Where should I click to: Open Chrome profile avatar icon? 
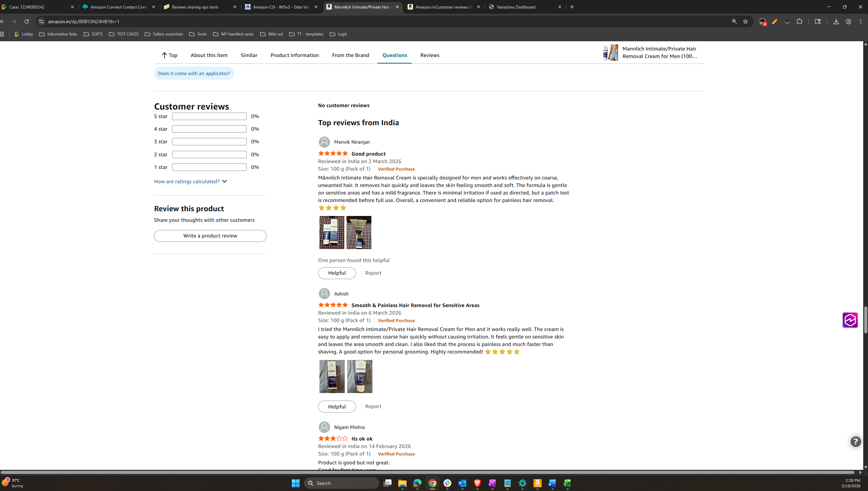pos(848,21)
